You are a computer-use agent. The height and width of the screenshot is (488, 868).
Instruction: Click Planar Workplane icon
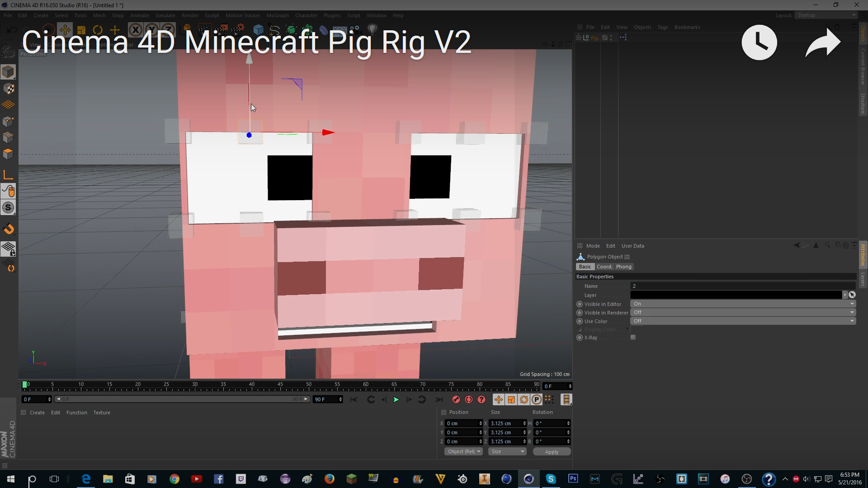tap(8, 265)
